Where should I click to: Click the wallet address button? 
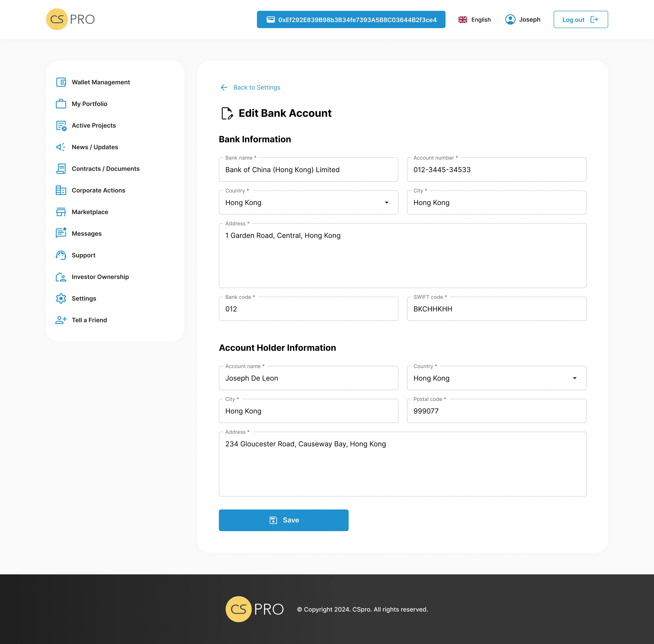coord(351,20)
